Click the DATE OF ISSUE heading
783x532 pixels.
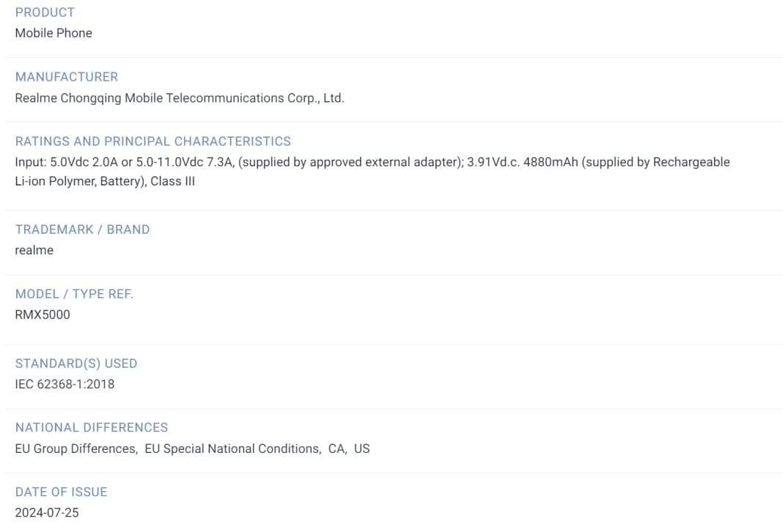[61, 492]
